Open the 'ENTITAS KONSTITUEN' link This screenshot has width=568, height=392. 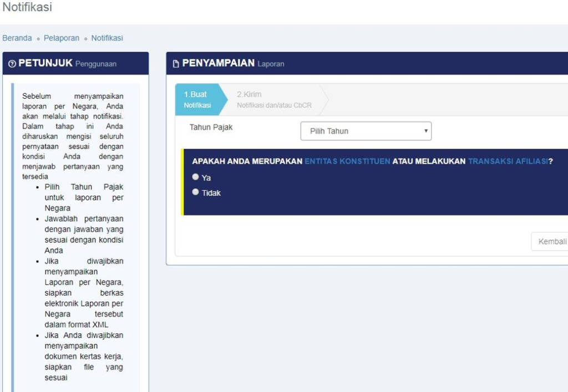(347, 161)
